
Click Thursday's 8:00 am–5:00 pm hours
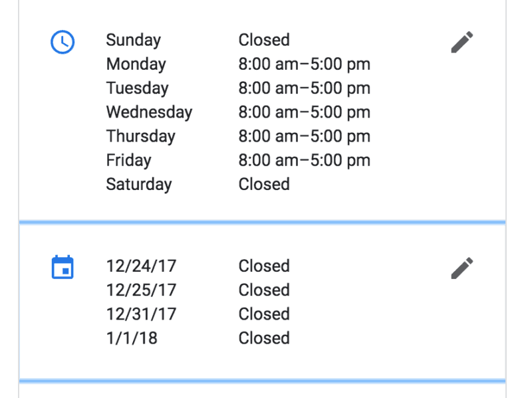pos(305,136)
